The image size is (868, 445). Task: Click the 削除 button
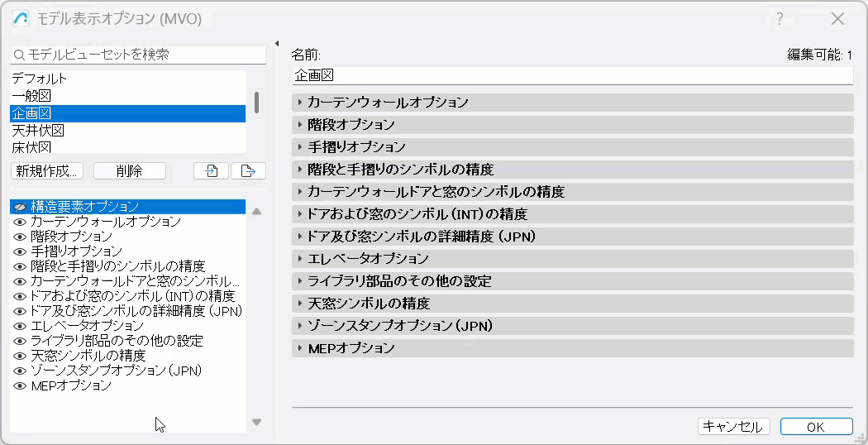[130, 171]
